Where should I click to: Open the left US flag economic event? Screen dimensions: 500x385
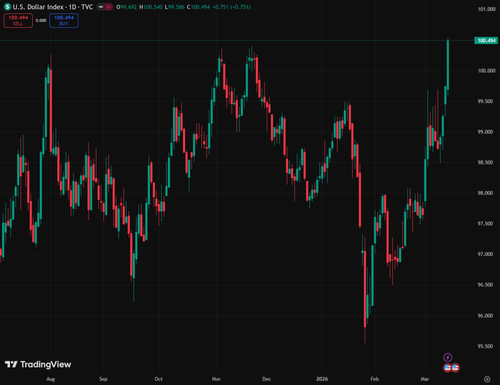pyautogui.click(x=448, y=368)
